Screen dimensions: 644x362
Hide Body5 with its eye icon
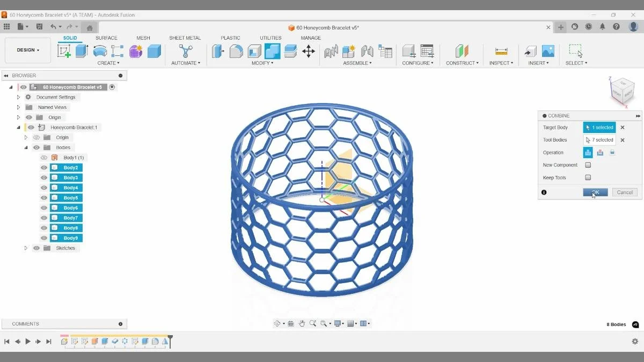coord(44,198)
